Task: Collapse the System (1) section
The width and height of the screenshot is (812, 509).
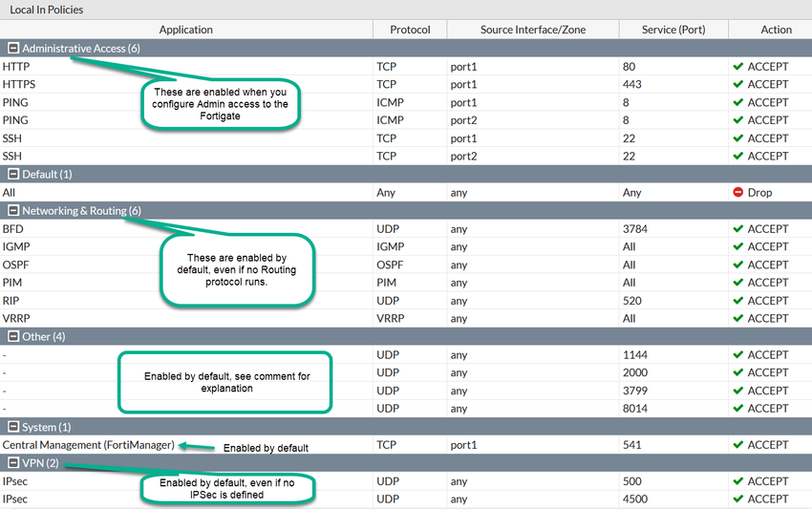Action: pos(13,427)
